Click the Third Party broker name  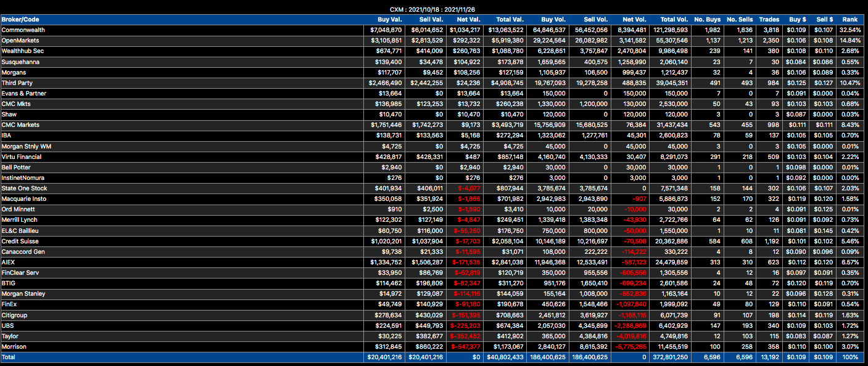coord(17,83)
